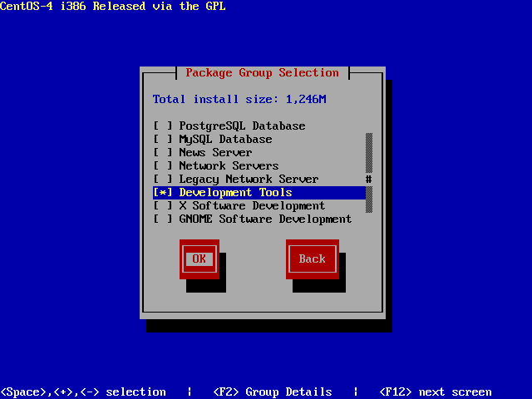Click the '<Space>,<+>,<-> selection' hint
The width and height of the screenshot is (532, 399).
pos(83,392)
